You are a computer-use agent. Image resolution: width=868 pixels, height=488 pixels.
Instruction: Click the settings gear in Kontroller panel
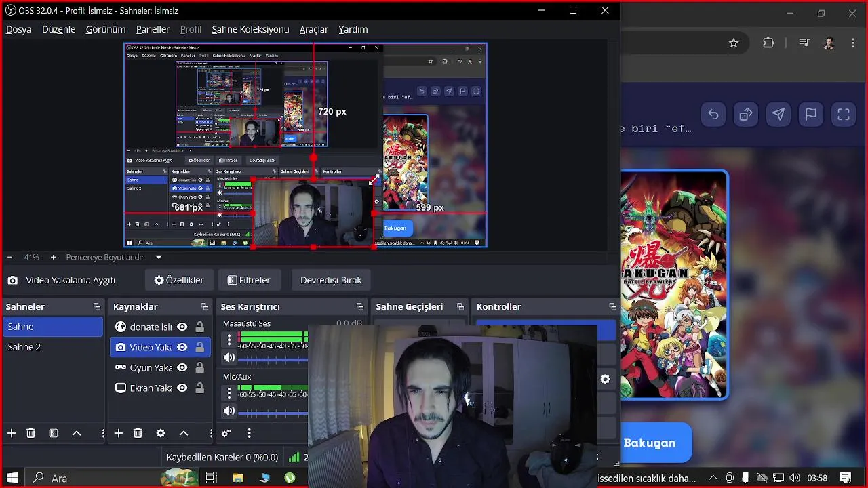pos(606,380)
